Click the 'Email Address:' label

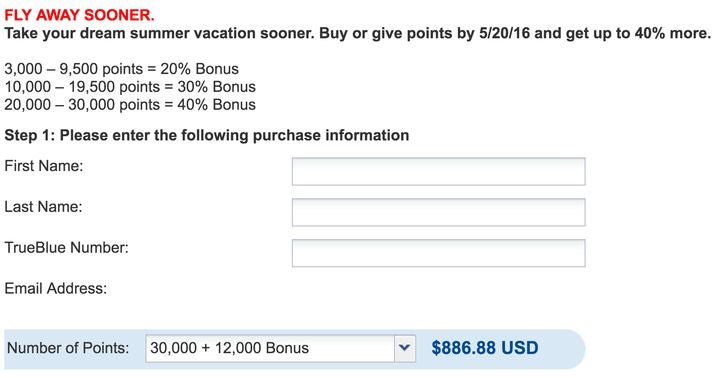click(56, 288)
